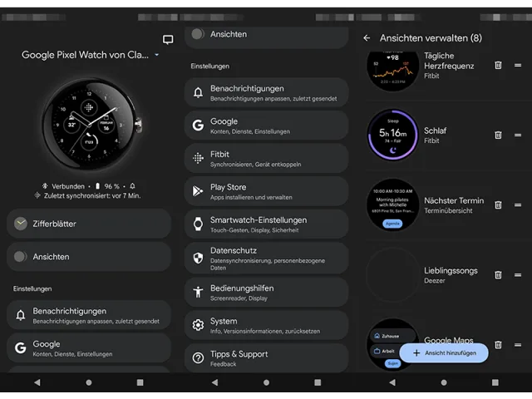The image size is (532, 399).
Task: Open Benachrichtigungen in the left panel
Action: (x=89, y=315)
